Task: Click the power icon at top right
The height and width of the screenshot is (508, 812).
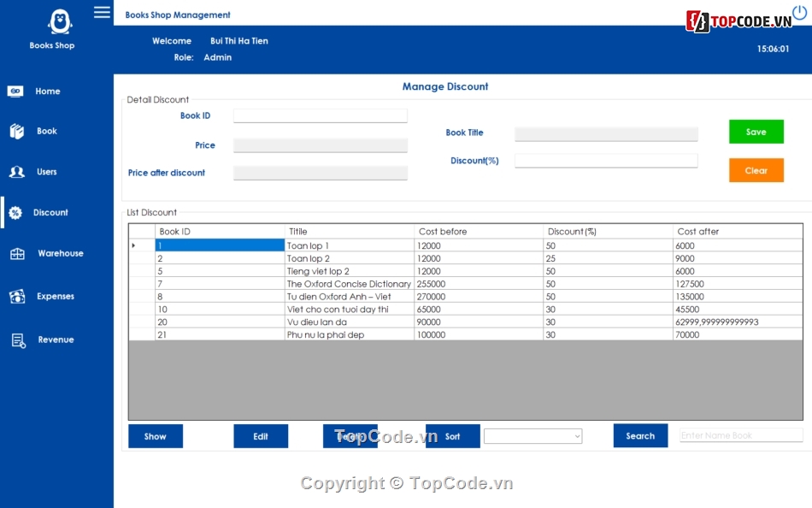Action: (x=799, y=12)
